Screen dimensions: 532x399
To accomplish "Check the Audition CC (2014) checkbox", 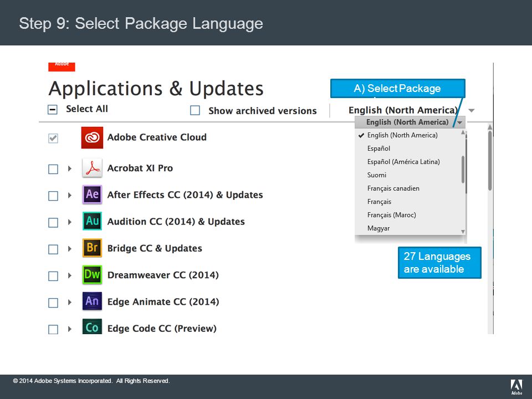I will [53, 223].
